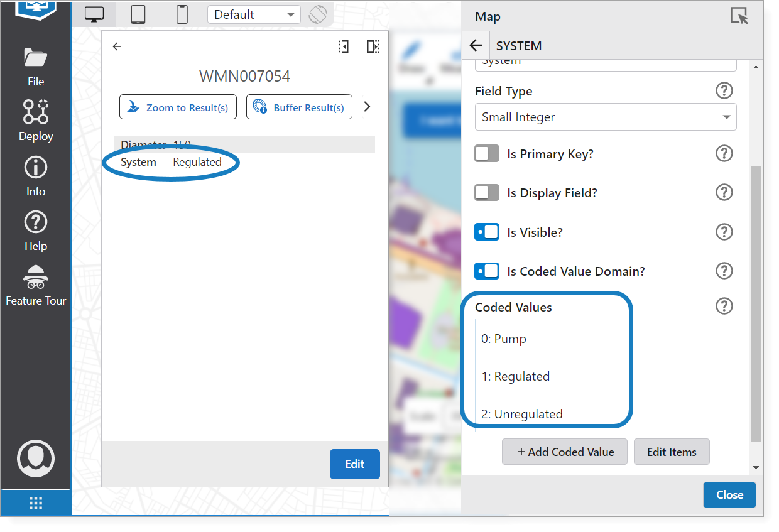Switch to desktop preview mode
The image size is (779, 532).
tap(94, 14)
